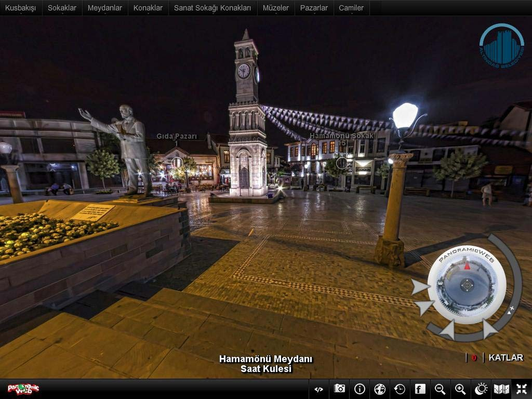
Task: Jump to the Hamamönü Sokak hotspot
Action: pos(342,163)
